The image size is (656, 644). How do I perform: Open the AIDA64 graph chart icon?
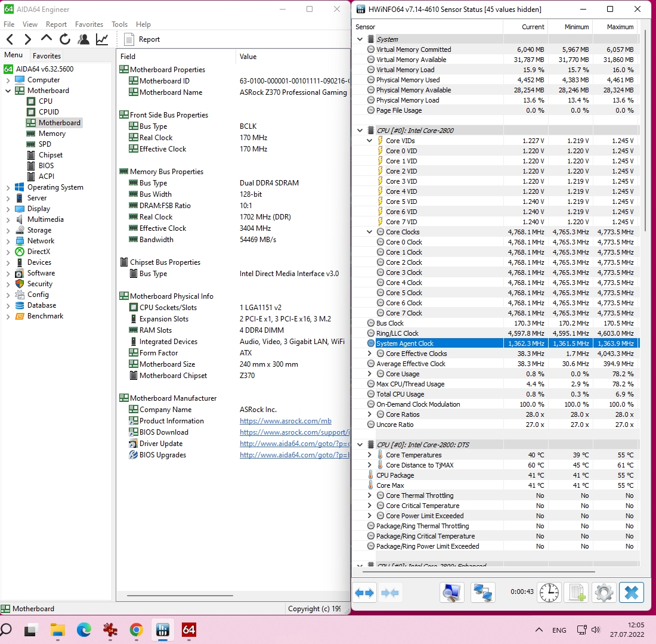pyautogui.click(x=101, y=39)
